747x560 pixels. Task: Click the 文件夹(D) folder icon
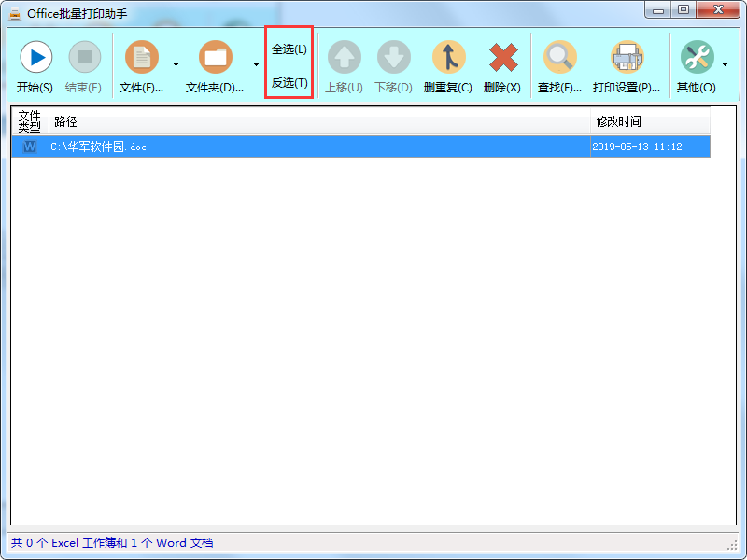(218, 57)
